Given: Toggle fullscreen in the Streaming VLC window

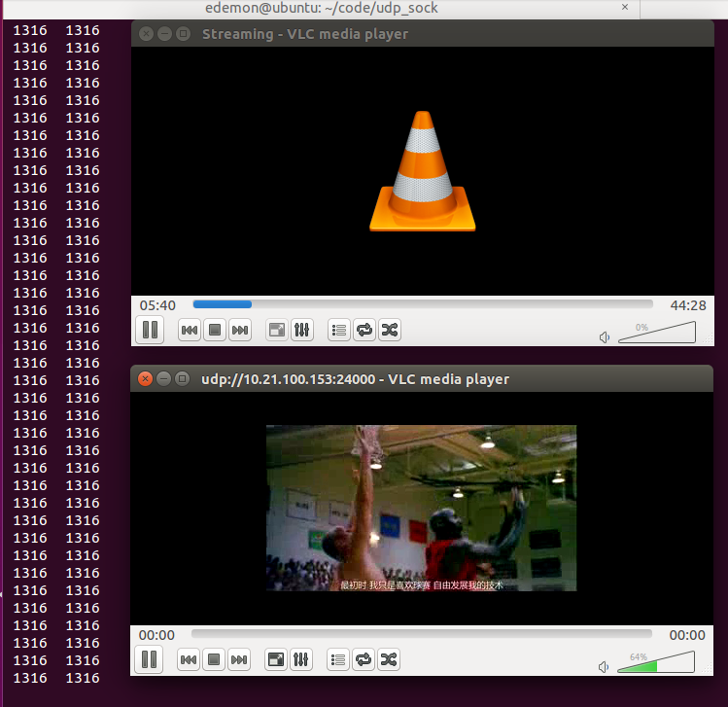Looking at the screenshot, I should pyautogui.click(x=277, y=331).
